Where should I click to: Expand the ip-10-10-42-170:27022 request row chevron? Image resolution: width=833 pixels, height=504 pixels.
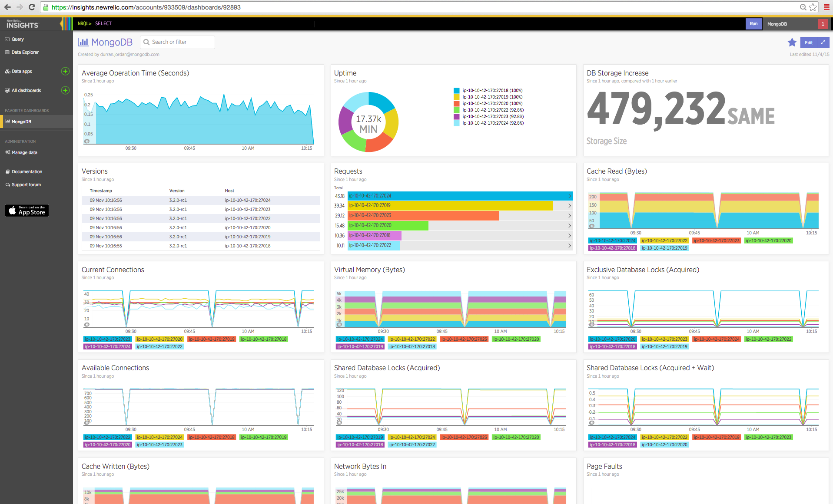point(569,246)
